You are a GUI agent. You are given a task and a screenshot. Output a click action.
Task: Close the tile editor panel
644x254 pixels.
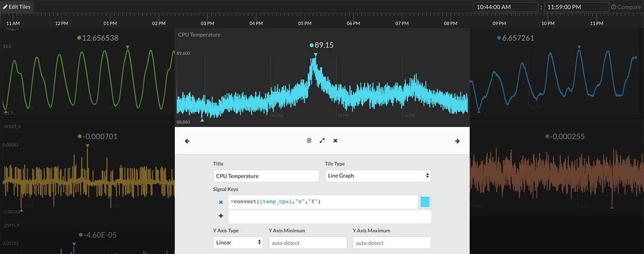point(335,141)
